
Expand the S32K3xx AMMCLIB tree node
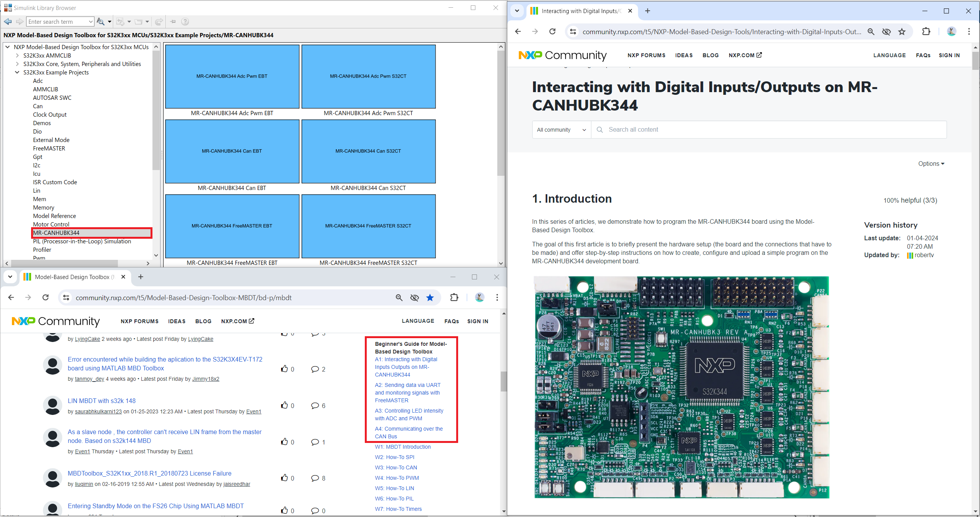point(17,55)
